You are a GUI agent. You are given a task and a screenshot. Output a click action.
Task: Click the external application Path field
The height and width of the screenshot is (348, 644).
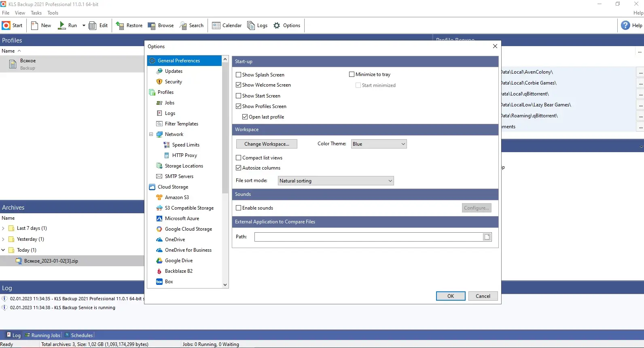coord(368,237)
